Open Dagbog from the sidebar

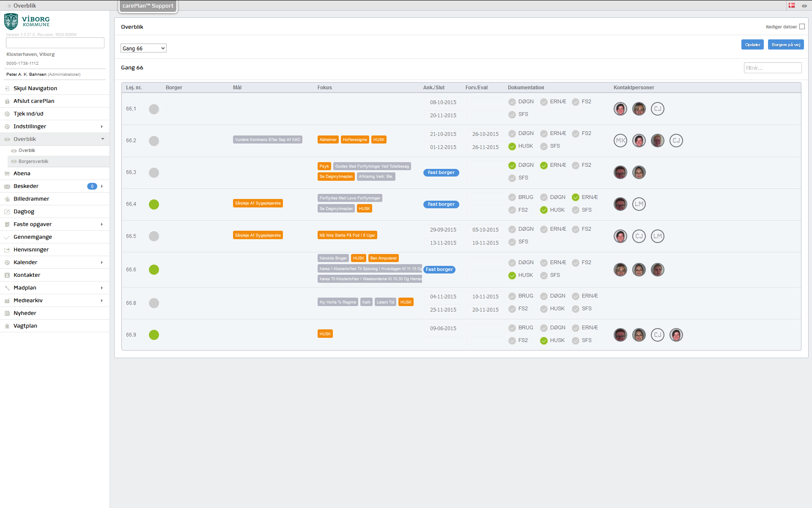24,212
